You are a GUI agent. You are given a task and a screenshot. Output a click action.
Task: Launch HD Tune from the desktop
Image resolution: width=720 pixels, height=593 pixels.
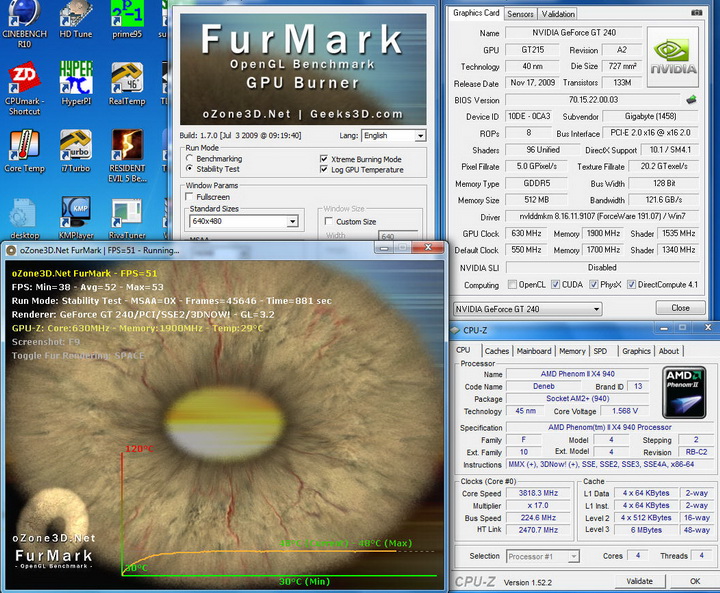pyautogui.click(x=76, y=20)
